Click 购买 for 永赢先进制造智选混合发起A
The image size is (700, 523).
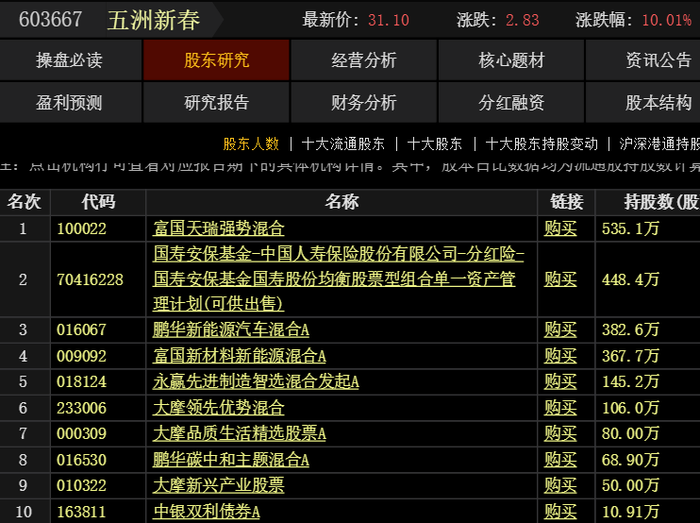(560, 382)
